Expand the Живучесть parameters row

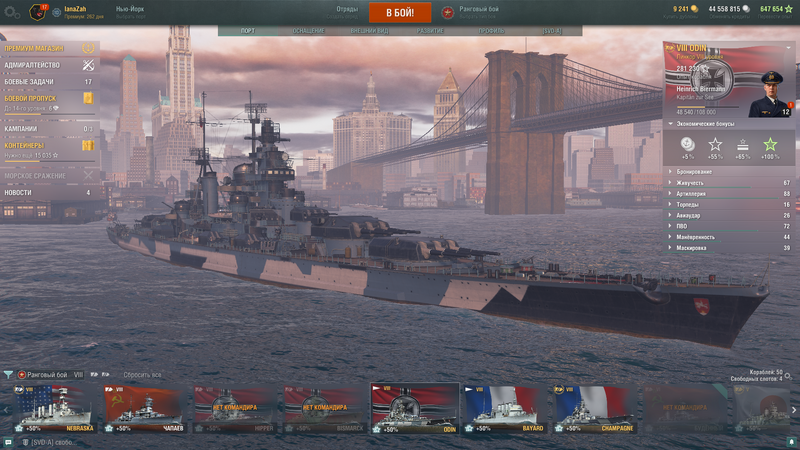729,183
